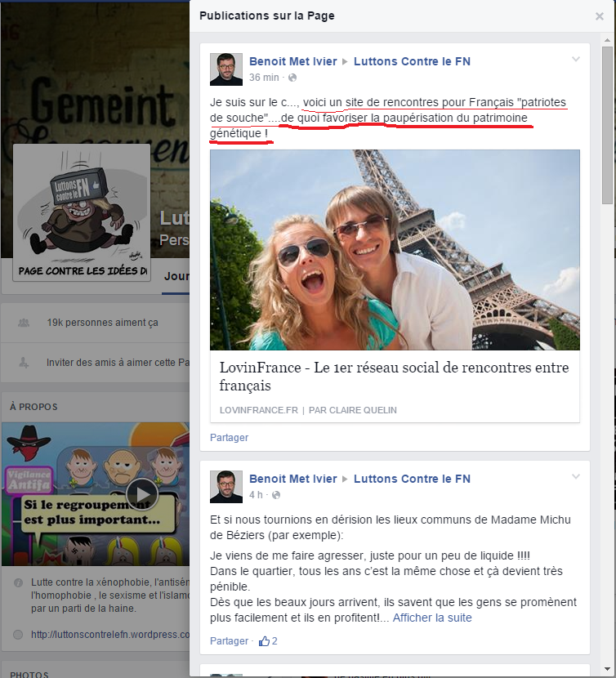This screenshot has width=616, height=678.
Task: Click scrollbar up arrow in publications panel
Action: (607, 40)
